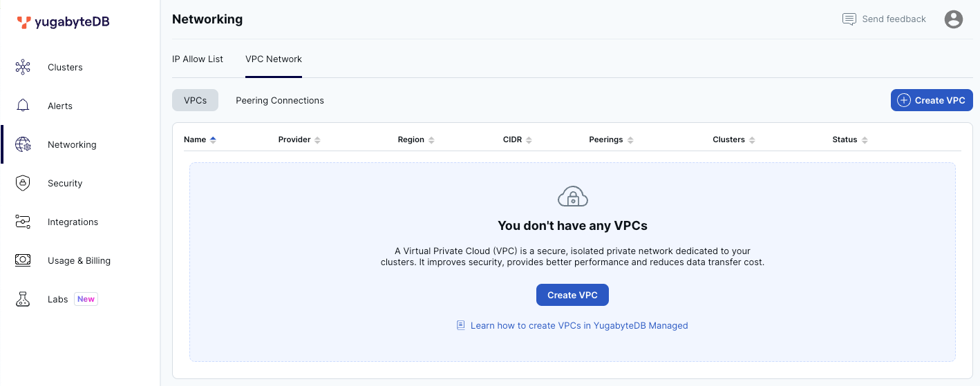Open Alerts via the bell icon
The width and height of the screenshot is (980, 386).
click(23, 106)
